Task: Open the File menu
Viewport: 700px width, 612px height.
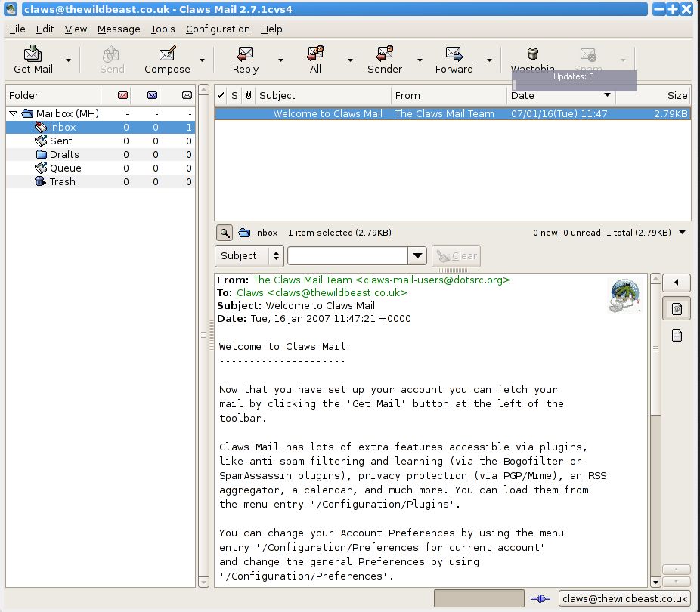Action: tap(17, 29)
